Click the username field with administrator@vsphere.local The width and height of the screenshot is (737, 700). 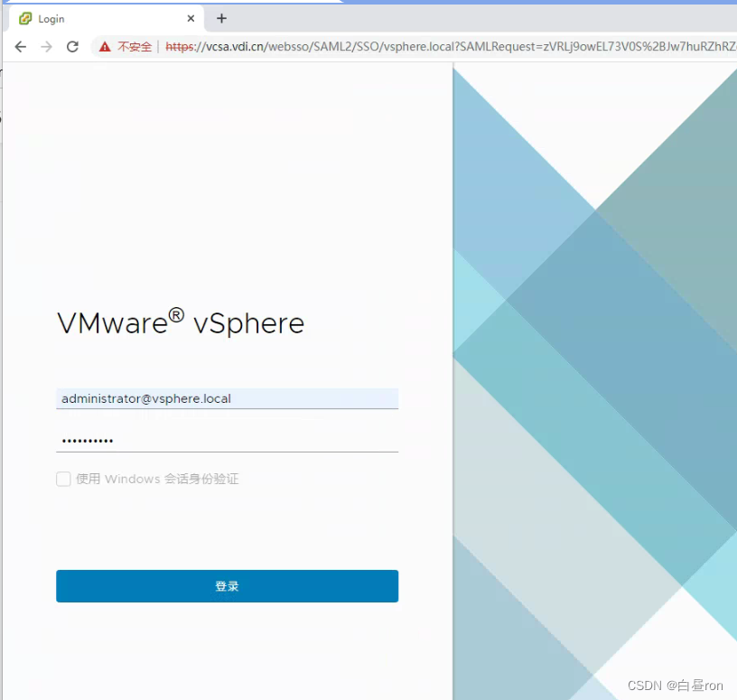click(x=227, y=398)
